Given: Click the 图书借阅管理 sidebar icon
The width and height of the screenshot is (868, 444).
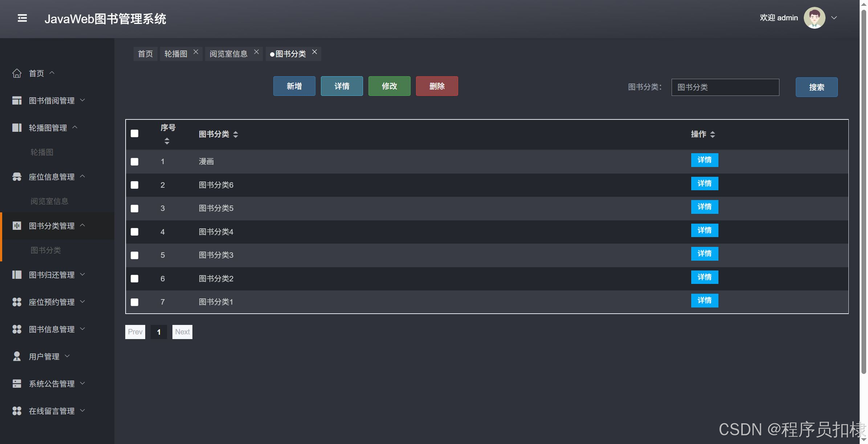Looking at the screenshot, I should [17, 101].
